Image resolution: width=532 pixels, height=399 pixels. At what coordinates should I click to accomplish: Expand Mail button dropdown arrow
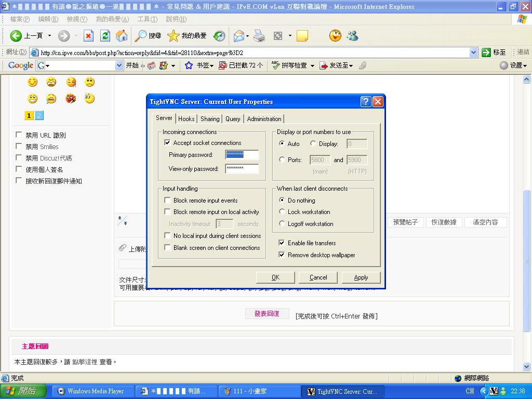[247, 36]
